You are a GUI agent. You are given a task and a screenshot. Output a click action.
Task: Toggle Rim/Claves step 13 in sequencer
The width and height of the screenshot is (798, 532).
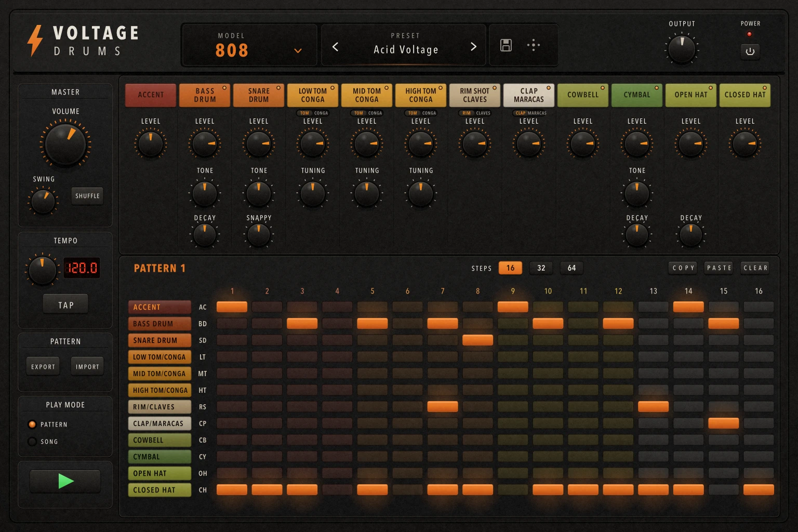point(653,407)
